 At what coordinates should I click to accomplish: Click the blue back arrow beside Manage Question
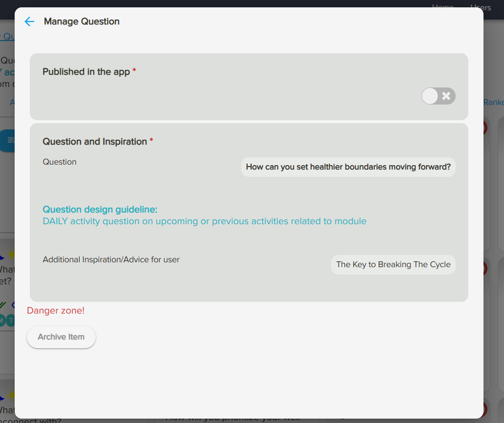point(29,21)
